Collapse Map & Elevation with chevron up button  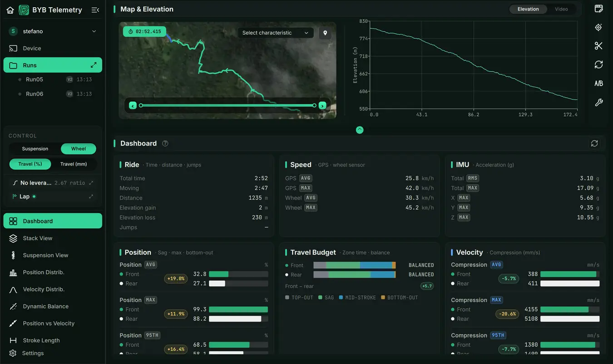click(360, 130)
